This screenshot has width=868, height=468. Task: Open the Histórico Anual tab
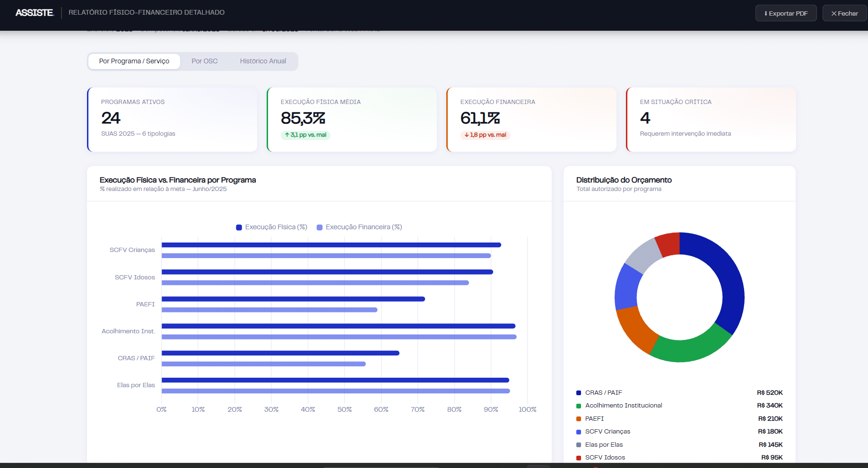[263, 61]
